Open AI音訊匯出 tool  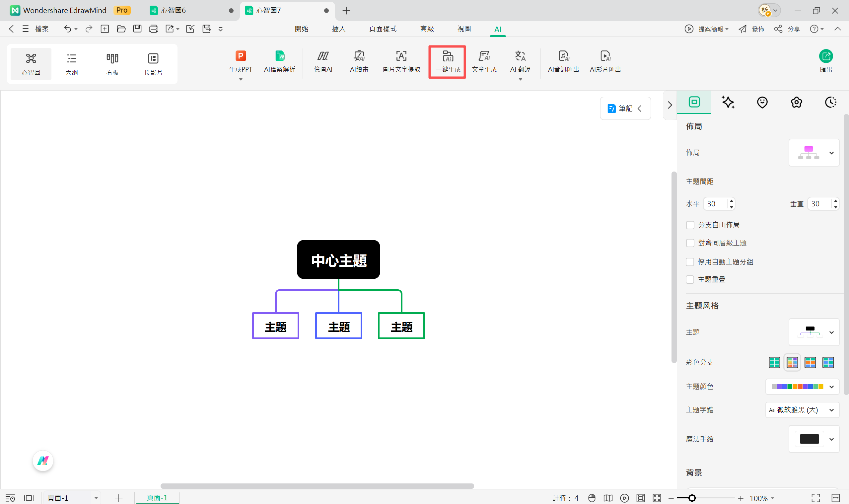(x=563, y=62)
